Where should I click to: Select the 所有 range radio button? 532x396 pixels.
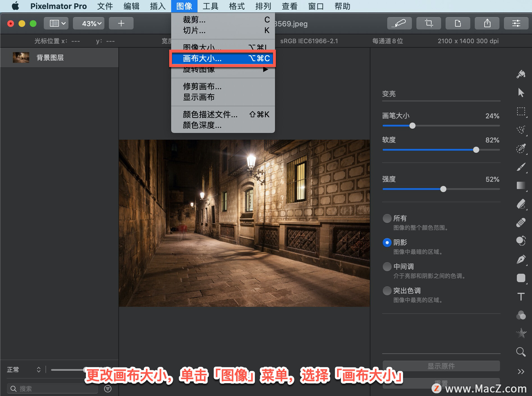point(387,218)
